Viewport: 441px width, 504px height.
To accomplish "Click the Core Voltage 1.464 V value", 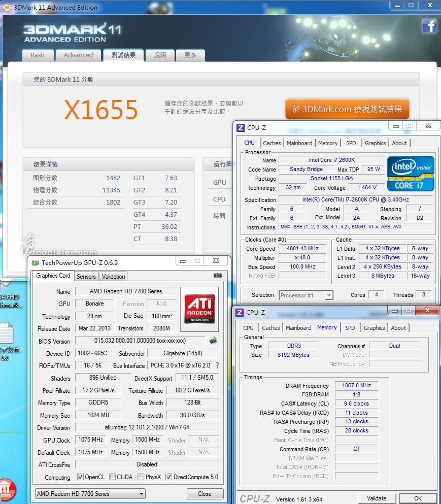I will pyautogui.click(x=367, y=187).
